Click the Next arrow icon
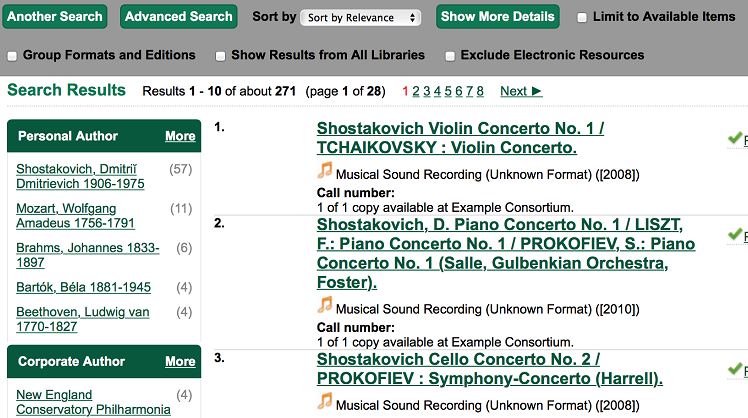 pyautogui.click(x=536, y=91)
